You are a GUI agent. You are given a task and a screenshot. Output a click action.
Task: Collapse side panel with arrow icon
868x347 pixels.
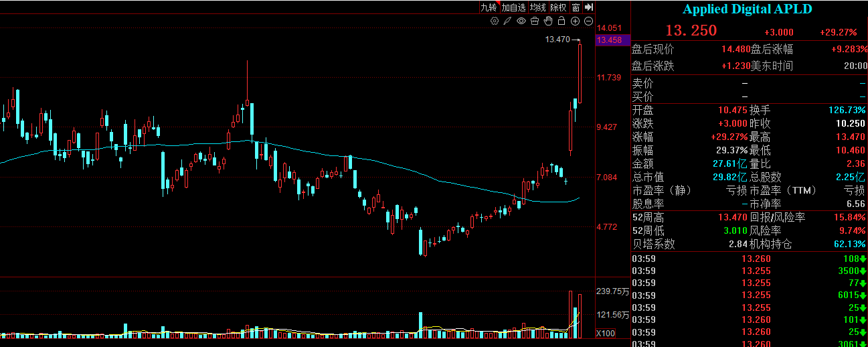pos(589,7)
